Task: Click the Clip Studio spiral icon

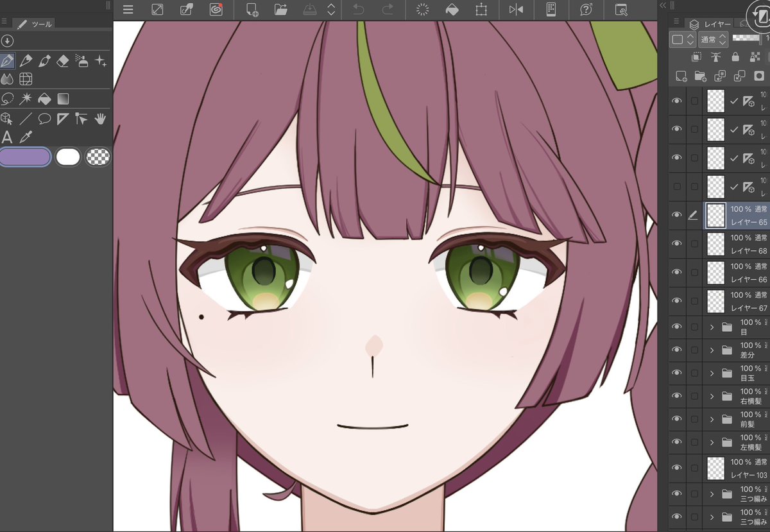Action: pos(216,10)
